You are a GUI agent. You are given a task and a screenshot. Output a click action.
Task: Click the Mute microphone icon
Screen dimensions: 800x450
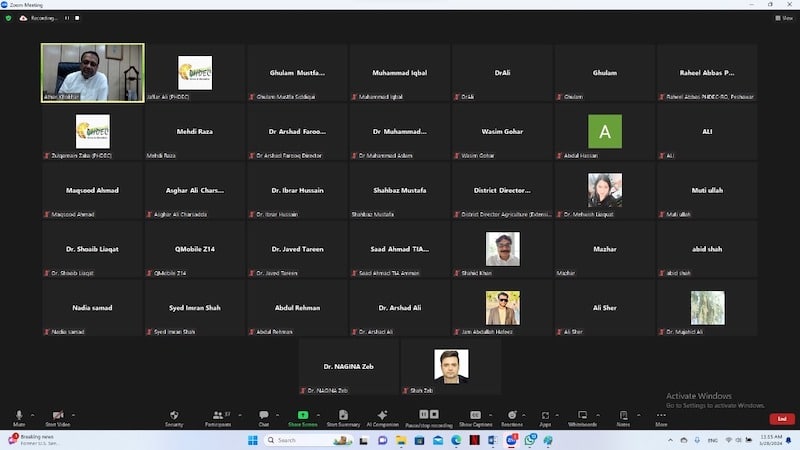tap(18, 415)
